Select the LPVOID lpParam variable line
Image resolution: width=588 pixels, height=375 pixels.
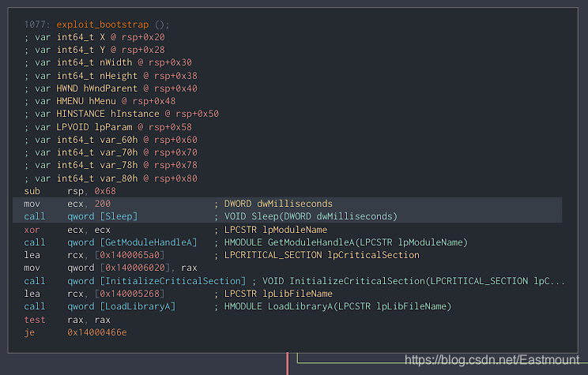pos(108,127)
